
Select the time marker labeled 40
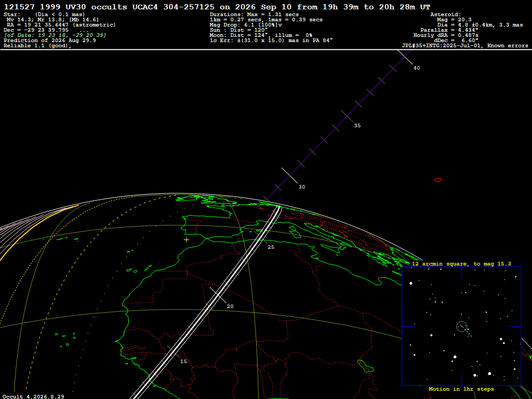[x=417, y=68]
